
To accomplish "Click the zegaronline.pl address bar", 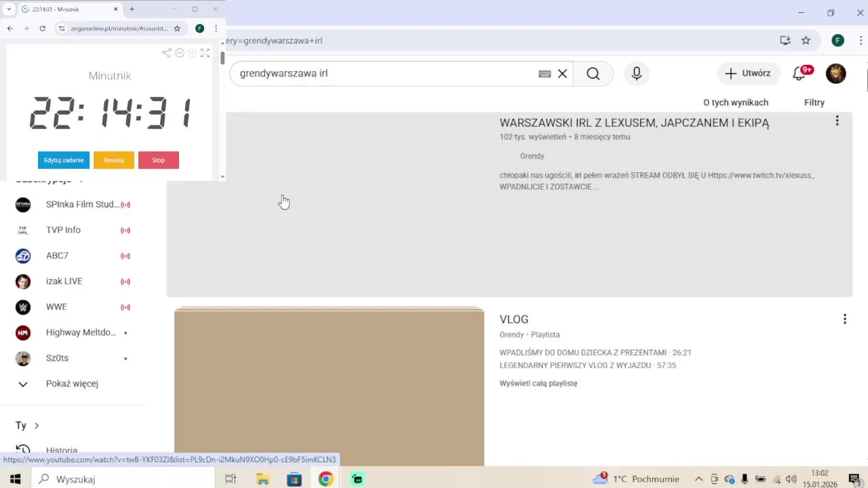I will point(119,28).
